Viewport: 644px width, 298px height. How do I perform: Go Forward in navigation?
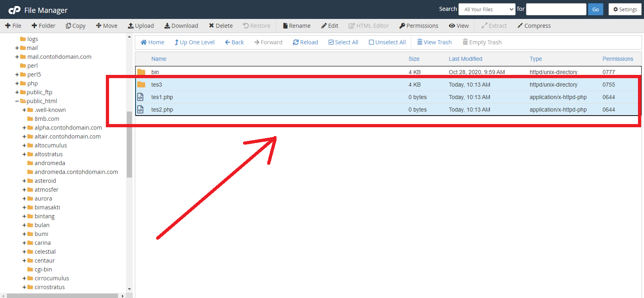268,42
